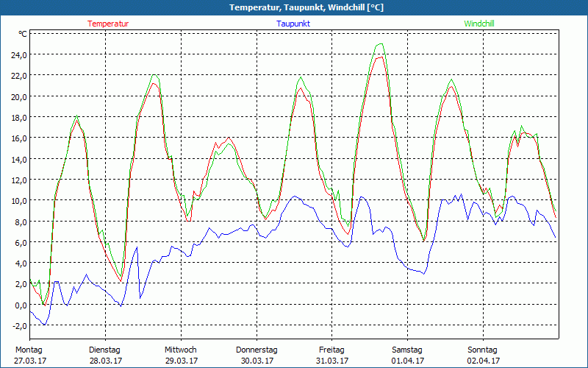588x368 pixels.
Task: Click the 31.03.17 date label
Action: pyautogui.click(x=332, y=361)
